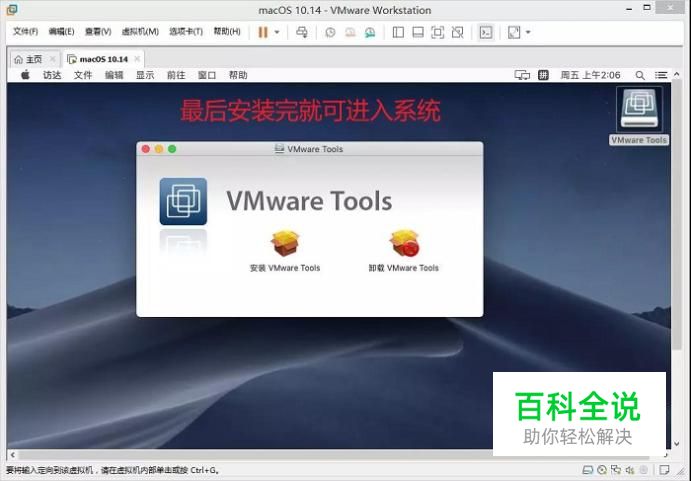Toggle the thumbnail bar layout icon
Screen dimensions: 691x481
click(418, 32)
